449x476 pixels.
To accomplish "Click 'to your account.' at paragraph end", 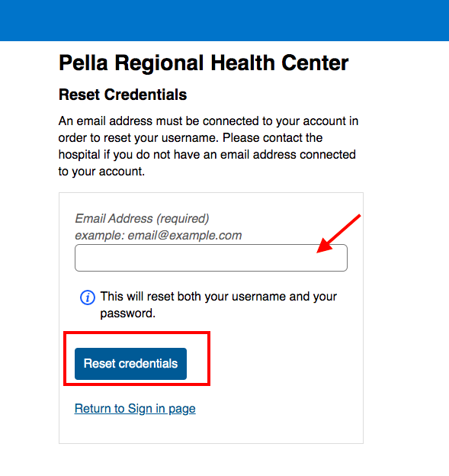I will (101, 172).
